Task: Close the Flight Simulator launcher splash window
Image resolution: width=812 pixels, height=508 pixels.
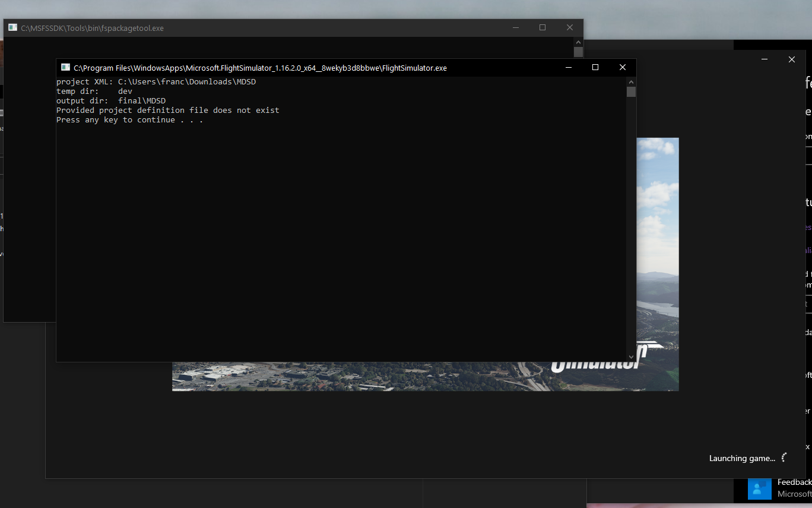Action: 792,59
